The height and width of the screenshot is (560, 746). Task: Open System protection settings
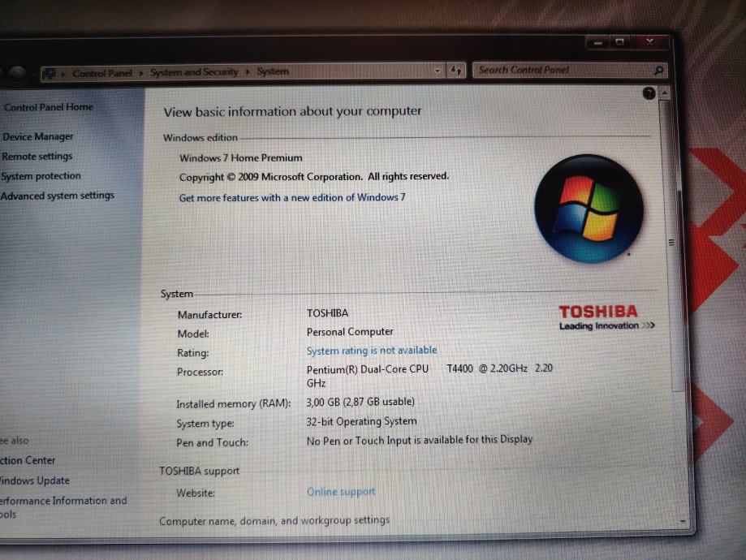coord(41,176)
